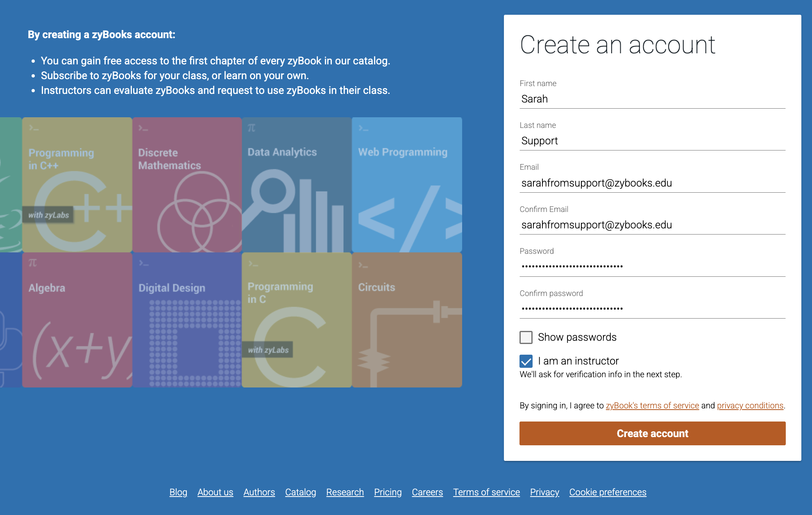Click the Create account button
This screenshot has width=812, height=515.
pyautogui.click(x=652, y=433)
